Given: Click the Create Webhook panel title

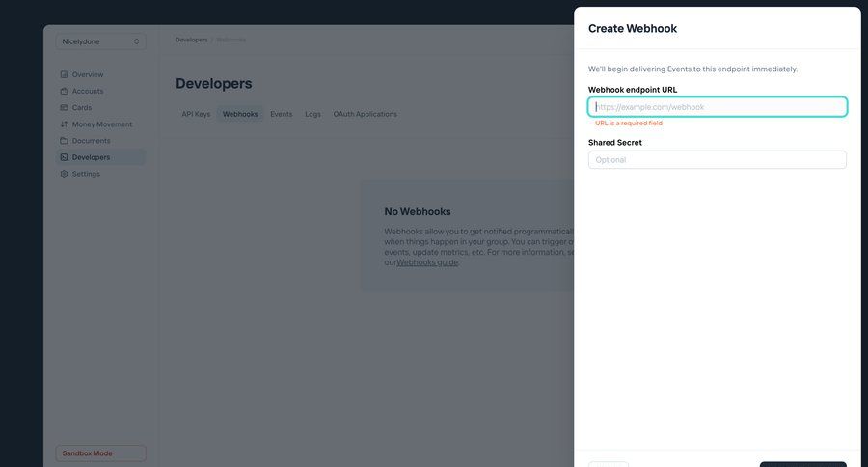Looking at the screenshot, I should point(633,28).
